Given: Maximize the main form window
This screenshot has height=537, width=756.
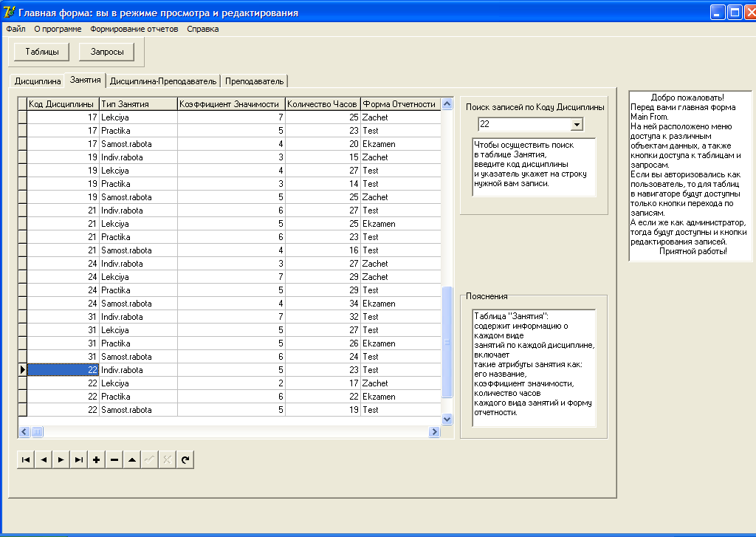Looking at the screenshot, I should click(735, 12).
